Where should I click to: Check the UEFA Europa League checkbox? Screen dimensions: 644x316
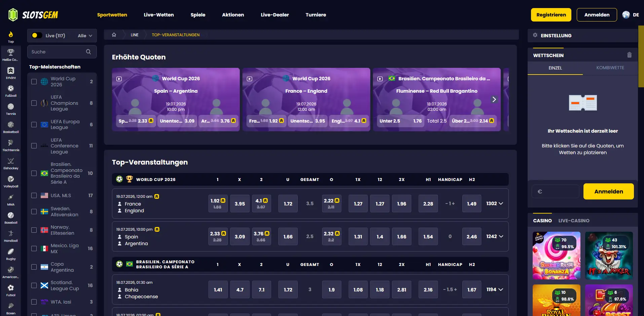coord(34,125)
